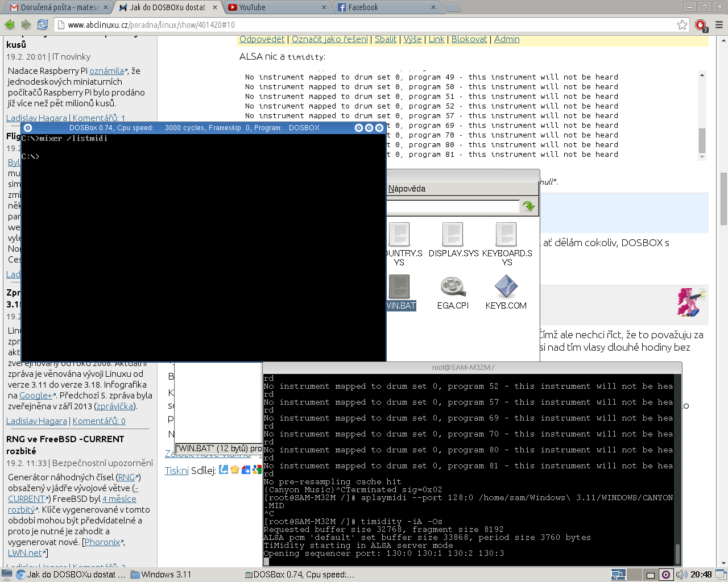Click the Link link in comment bar
The height and width of the screenshot is (582, 728).
point(436,39)
